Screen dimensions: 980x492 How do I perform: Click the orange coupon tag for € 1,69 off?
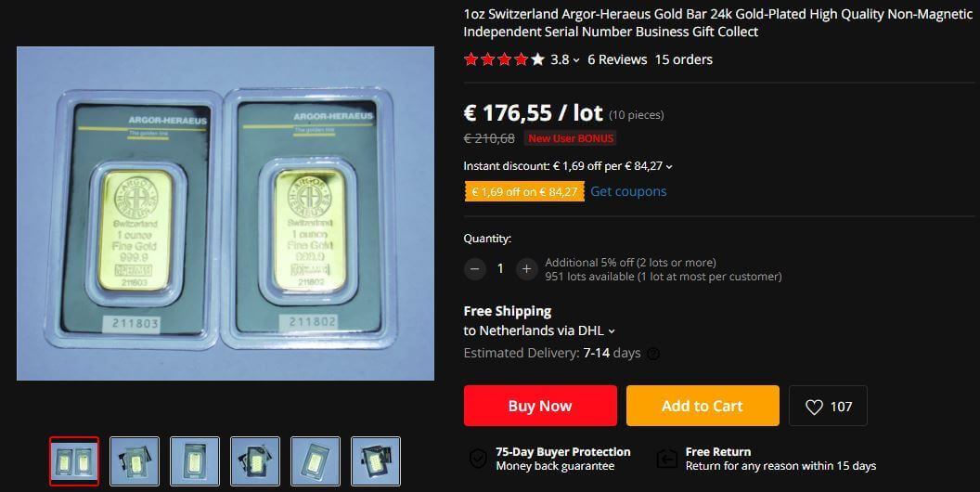[x=524, y=191]
